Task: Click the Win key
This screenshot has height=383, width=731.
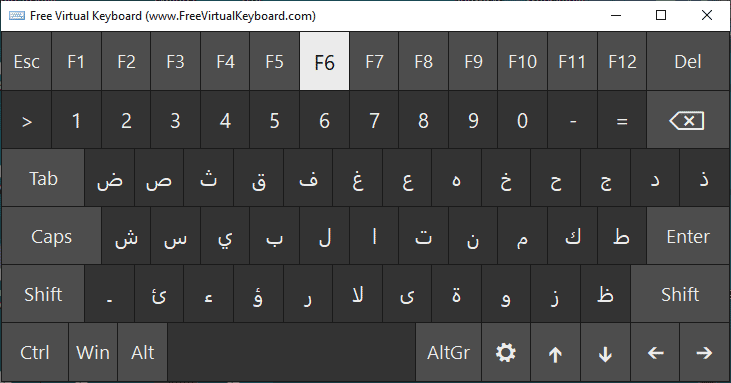Action: 93,353
